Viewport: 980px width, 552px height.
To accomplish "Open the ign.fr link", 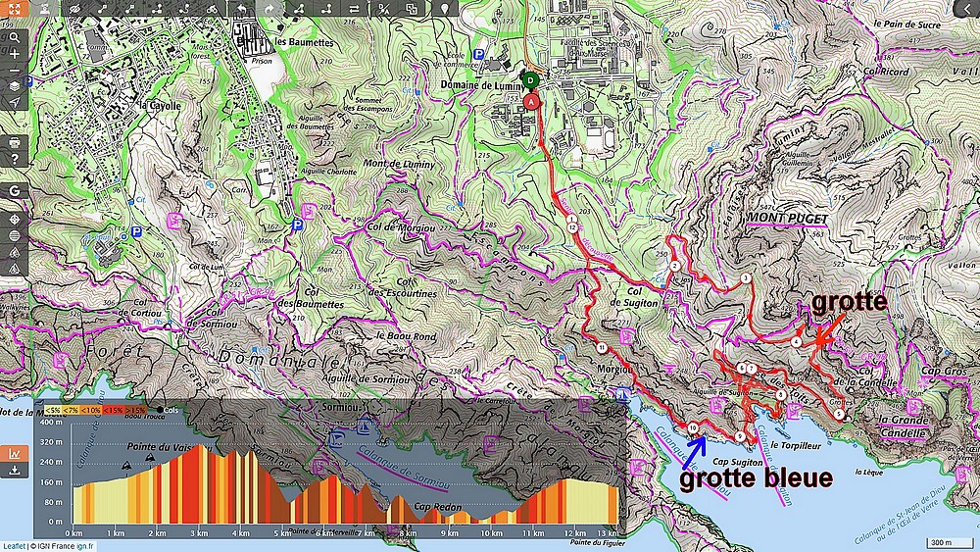I will point(85,546).
